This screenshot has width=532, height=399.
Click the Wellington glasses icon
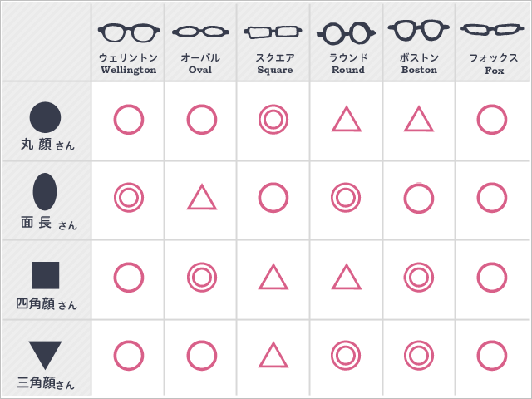128,32
